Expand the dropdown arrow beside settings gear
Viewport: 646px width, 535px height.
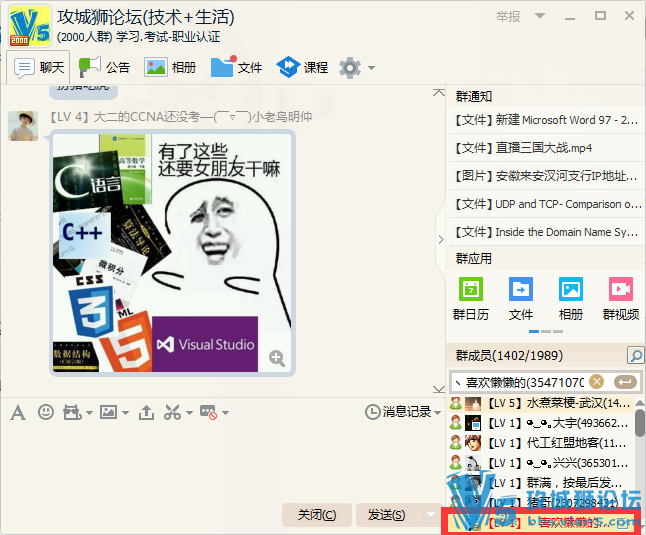coord(371,68)
